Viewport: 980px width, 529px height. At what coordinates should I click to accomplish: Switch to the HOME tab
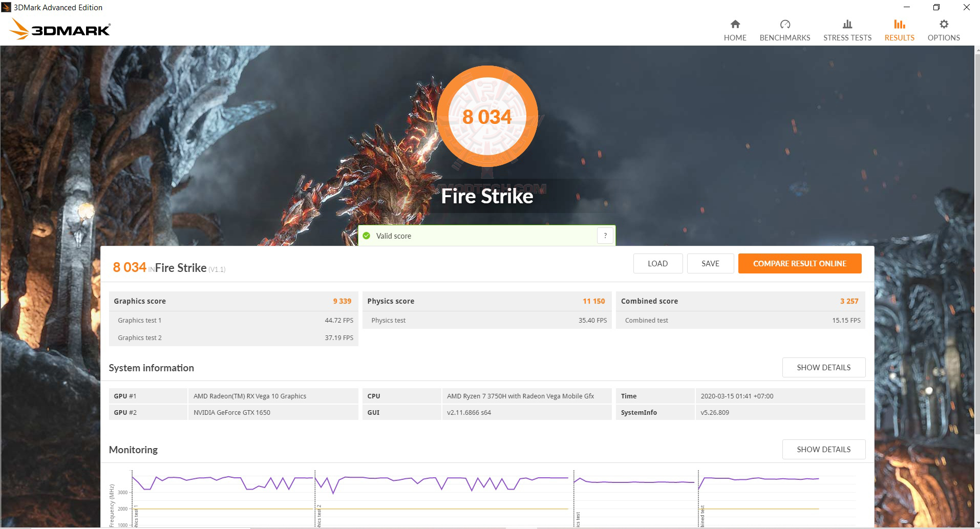tap(735, 37)
